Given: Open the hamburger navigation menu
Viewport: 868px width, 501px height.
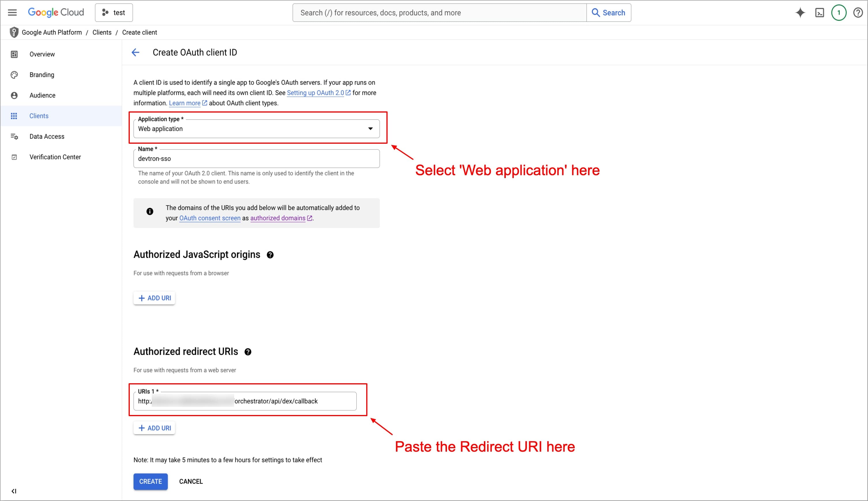Looking at the screenshot, I should pyautogui.click(x=12, y=13).
